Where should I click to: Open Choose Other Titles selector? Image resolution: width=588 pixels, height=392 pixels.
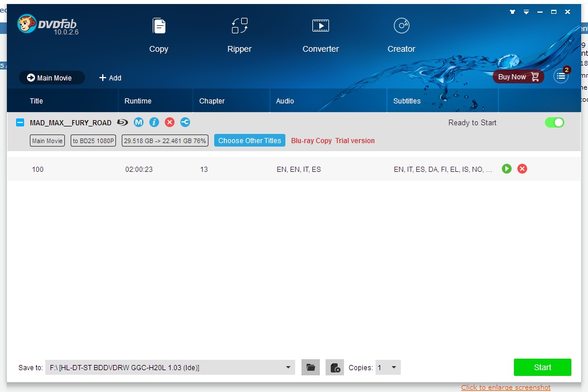point(249,140)
